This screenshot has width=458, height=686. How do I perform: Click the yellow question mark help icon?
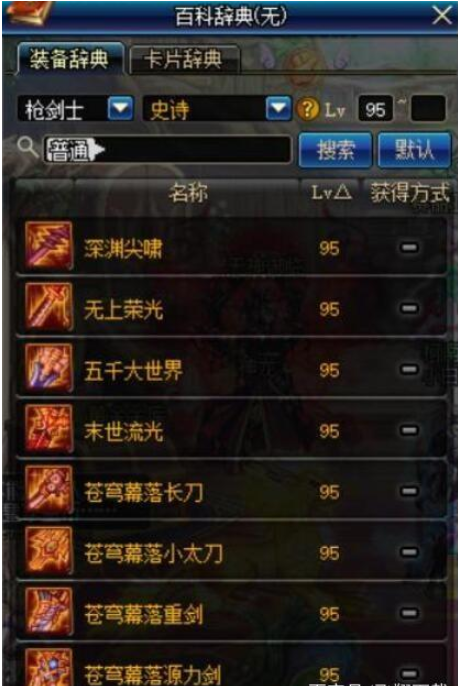308,108
